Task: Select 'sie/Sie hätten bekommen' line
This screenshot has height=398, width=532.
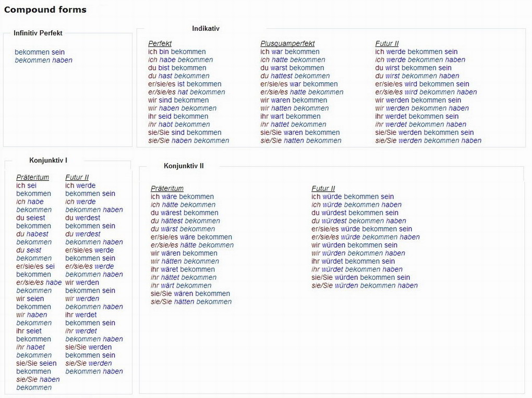Action: coord(191,302)
